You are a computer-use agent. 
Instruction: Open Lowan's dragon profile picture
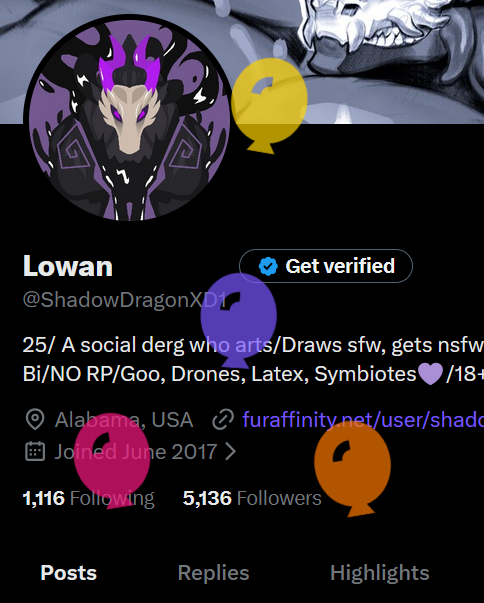pyautogui.click(x=129, y=119)
